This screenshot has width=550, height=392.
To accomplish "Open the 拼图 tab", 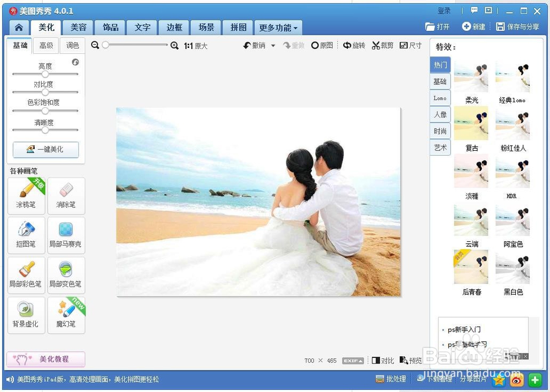I will tap(239, 27).
